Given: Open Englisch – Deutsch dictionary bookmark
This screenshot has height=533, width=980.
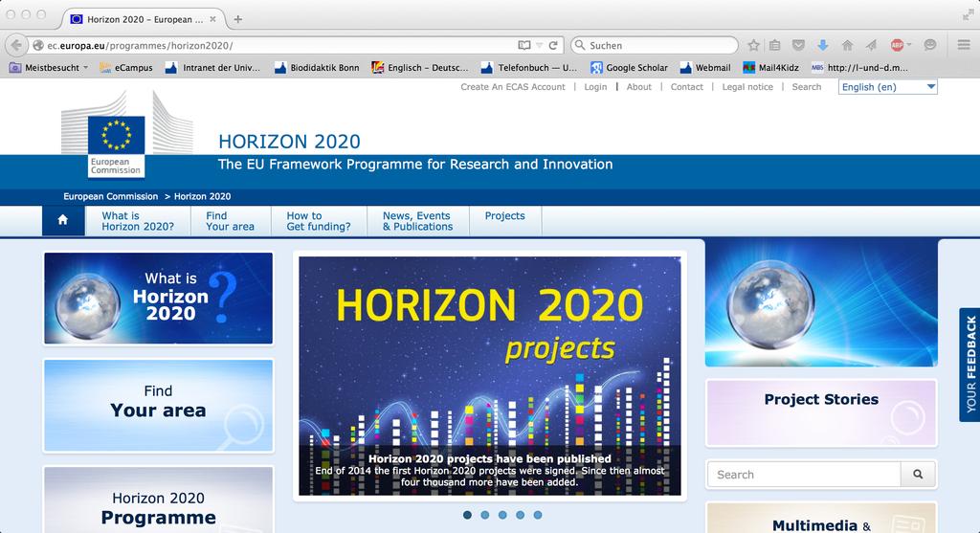Looking at the screenshot, I should (x=420, y=68).
